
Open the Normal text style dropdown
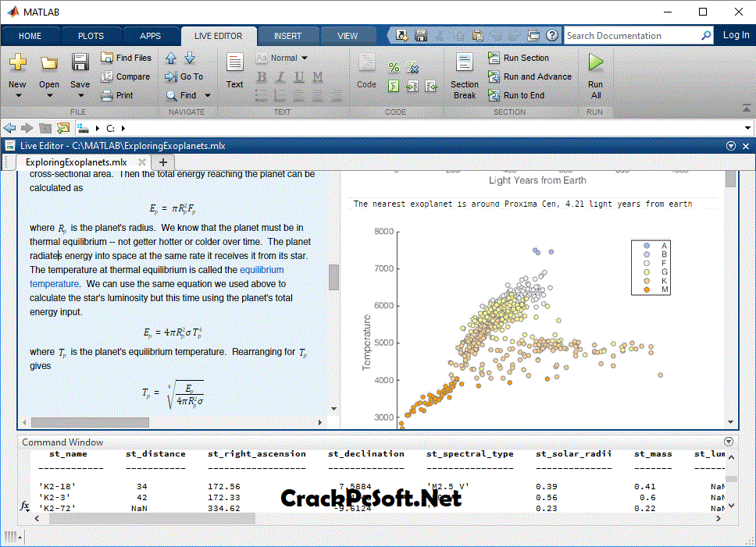pyautogui.click(x=282, y=58)
